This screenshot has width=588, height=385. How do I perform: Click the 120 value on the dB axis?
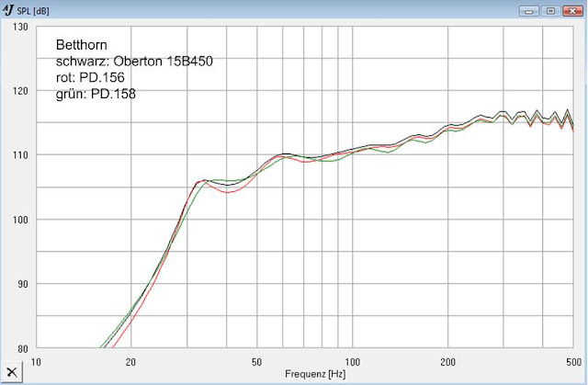point(20,91)
